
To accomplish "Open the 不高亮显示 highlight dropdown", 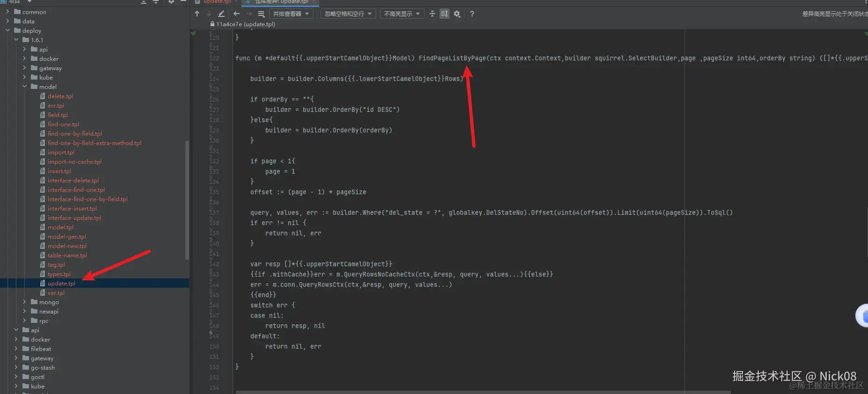I will coord(402,14).
